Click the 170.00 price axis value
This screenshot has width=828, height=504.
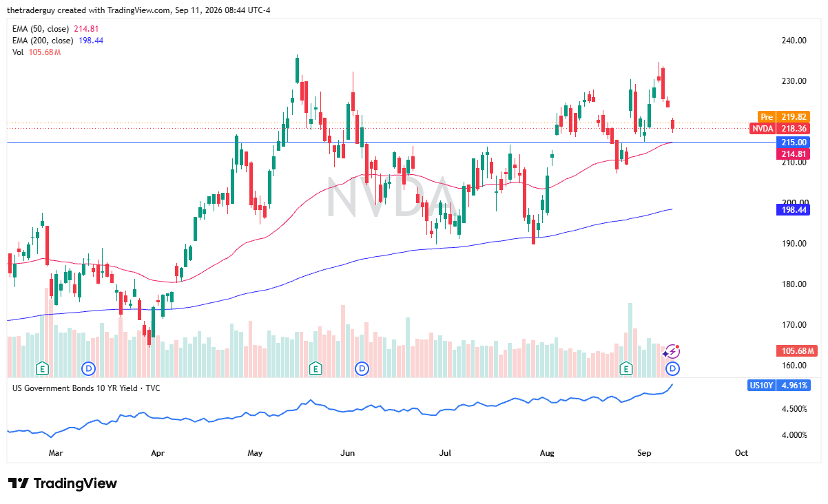pos(794,325)
